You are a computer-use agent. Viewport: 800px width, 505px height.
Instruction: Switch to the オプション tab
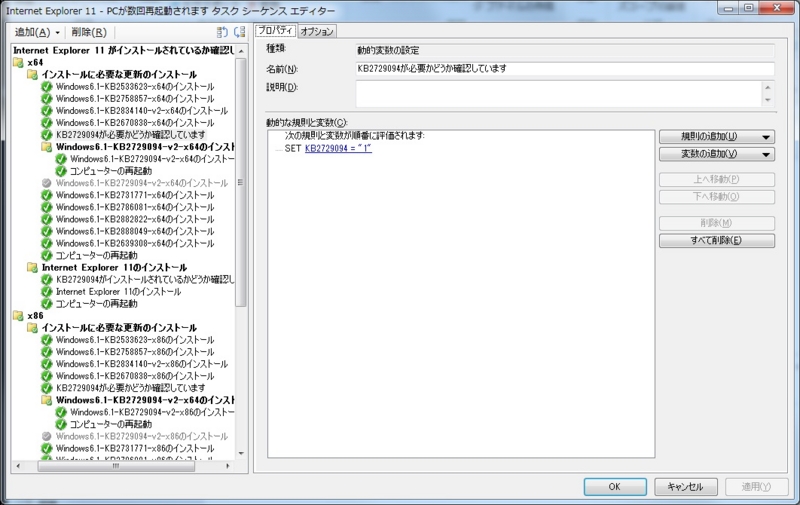[x=317, y=32]
